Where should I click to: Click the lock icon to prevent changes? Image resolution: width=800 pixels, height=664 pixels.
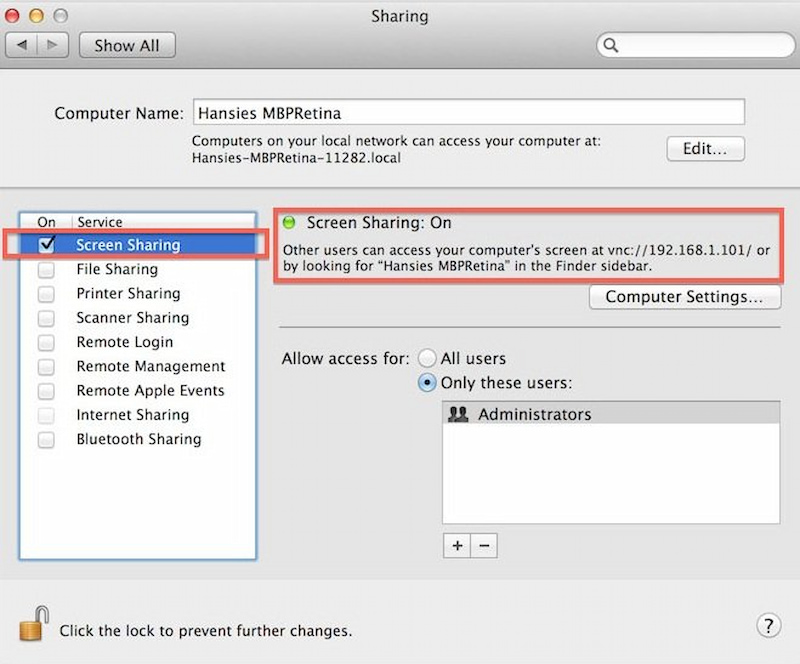coord(34,624)
